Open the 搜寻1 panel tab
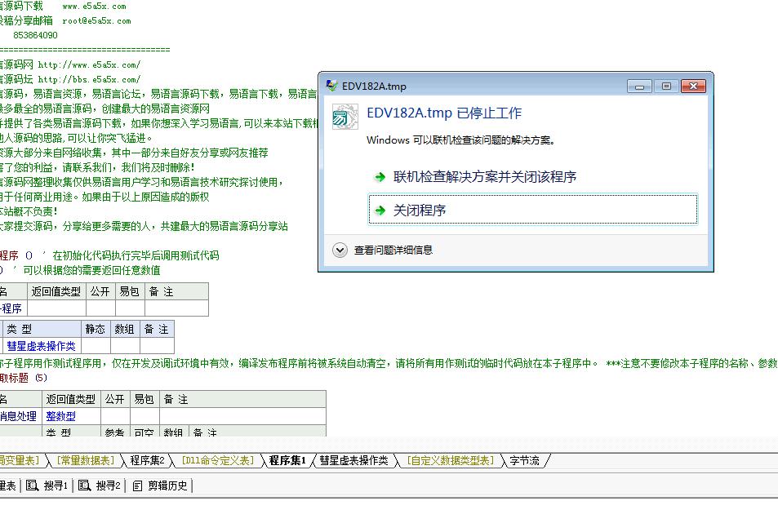Screen dimensions: 778x532 tap(47, 485)
